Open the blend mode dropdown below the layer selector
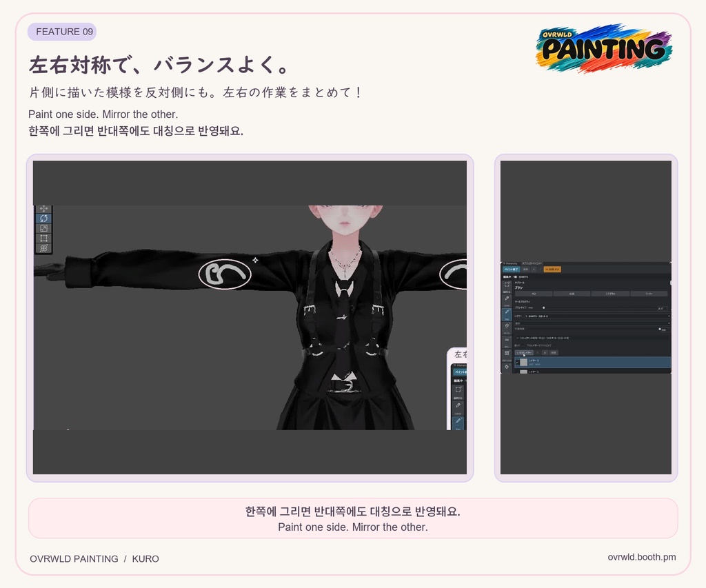The height and width of the screenshot is (588, 706). coord(592,323)
